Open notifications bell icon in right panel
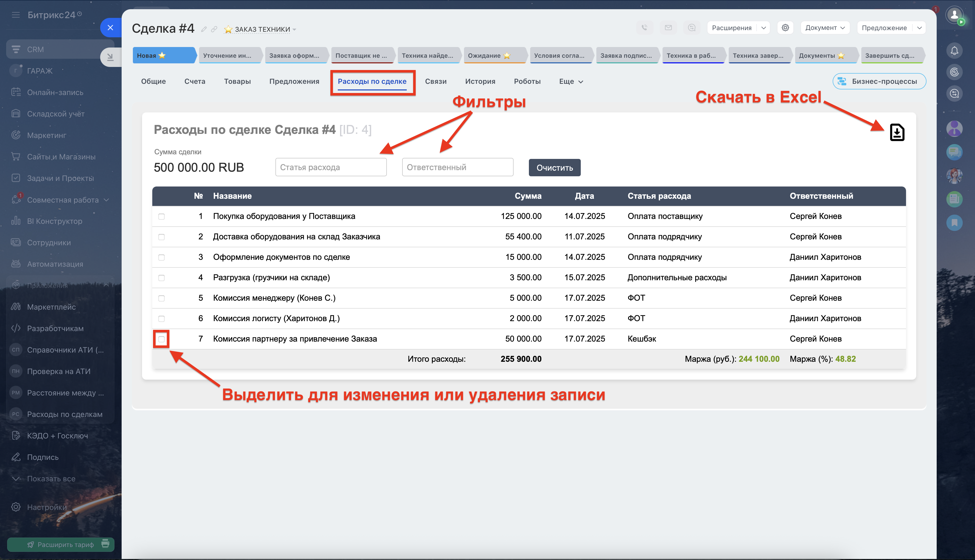 coord(954,51)
